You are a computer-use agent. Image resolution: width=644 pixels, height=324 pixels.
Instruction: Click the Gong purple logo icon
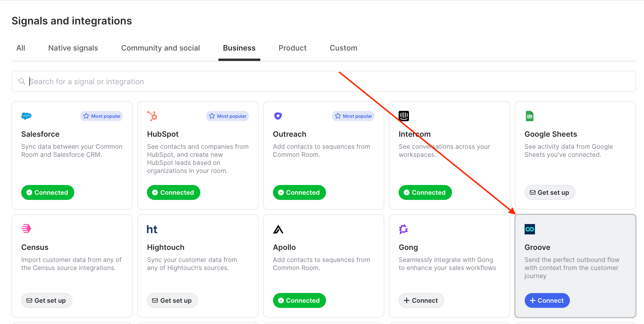[x=404, y=229]
